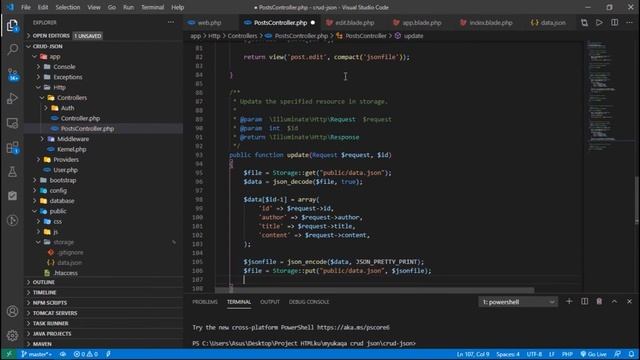Click the feedback icon in status bar
This screenshot has width=640, height=360.
(618, 354)
